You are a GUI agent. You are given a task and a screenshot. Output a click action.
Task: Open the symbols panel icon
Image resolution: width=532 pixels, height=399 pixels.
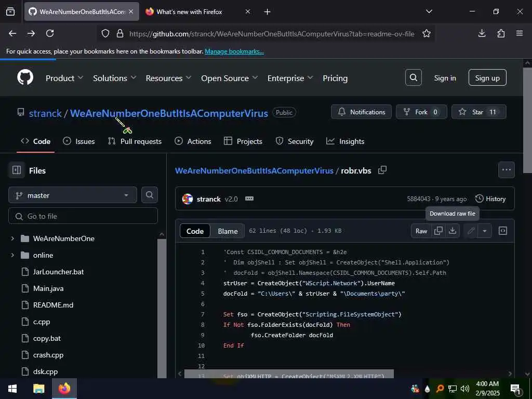[x=502, y=231]
